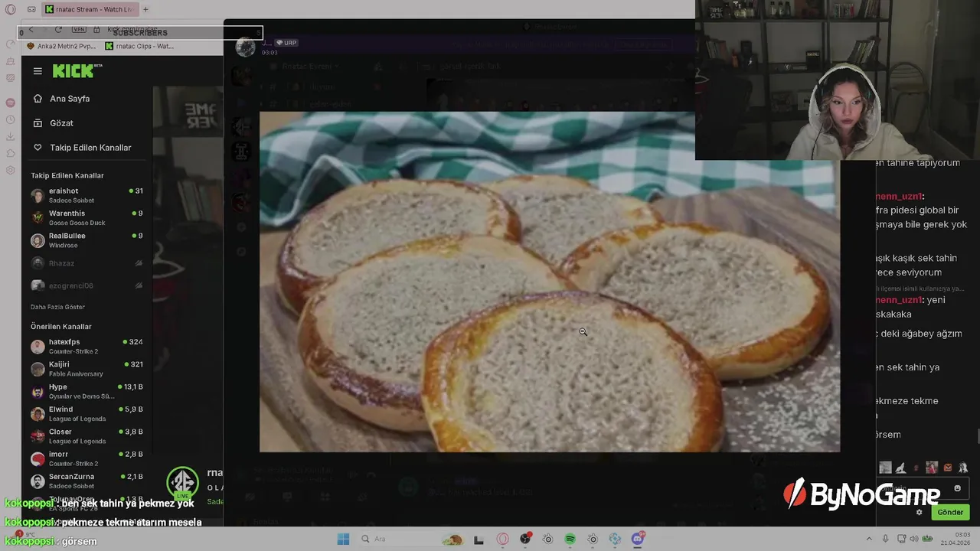
Task: Open chat settings gear icon
Action: click(x=920, y=513)
